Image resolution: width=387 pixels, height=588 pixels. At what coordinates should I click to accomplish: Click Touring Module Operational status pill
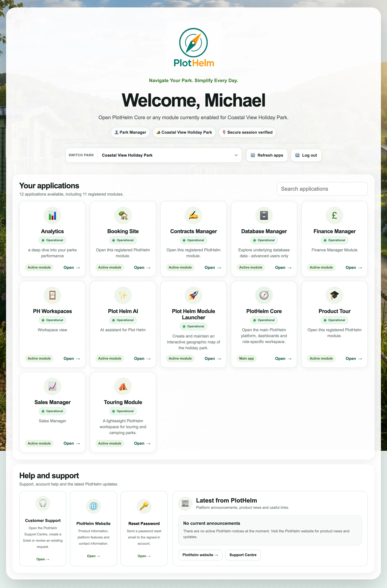coord(123,411)
